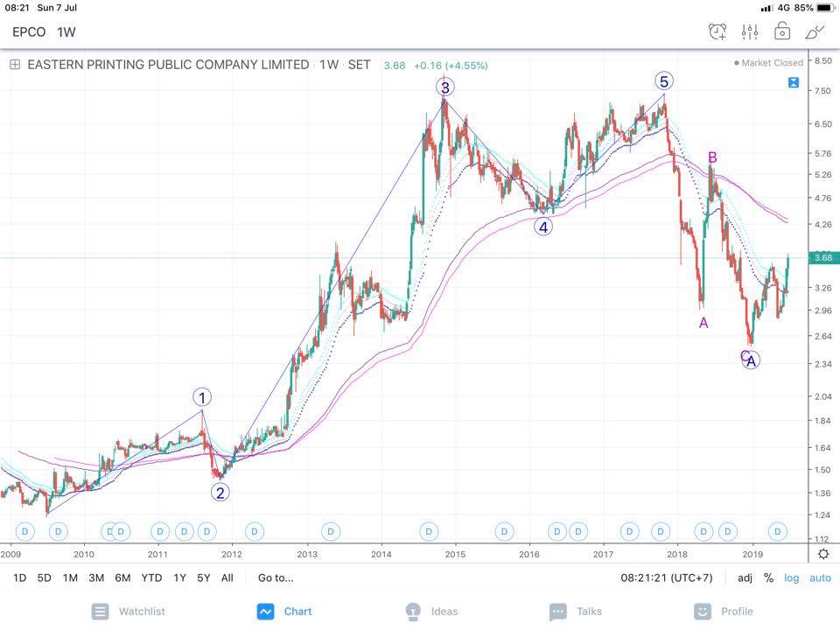Select Elliott wave label 4

(x=543, y=227)
